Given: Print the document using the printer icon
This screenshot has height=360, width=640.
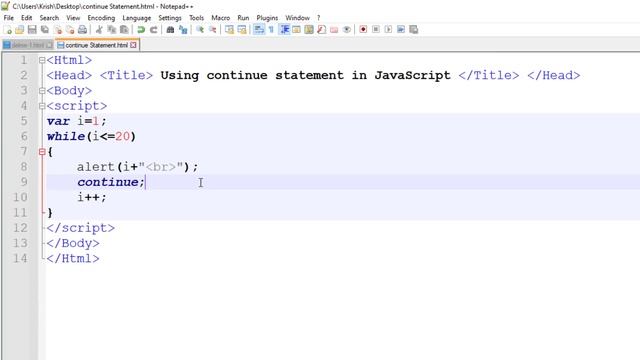Looking at the screenshot, I should pyautogui.click(x=82, y=30).
